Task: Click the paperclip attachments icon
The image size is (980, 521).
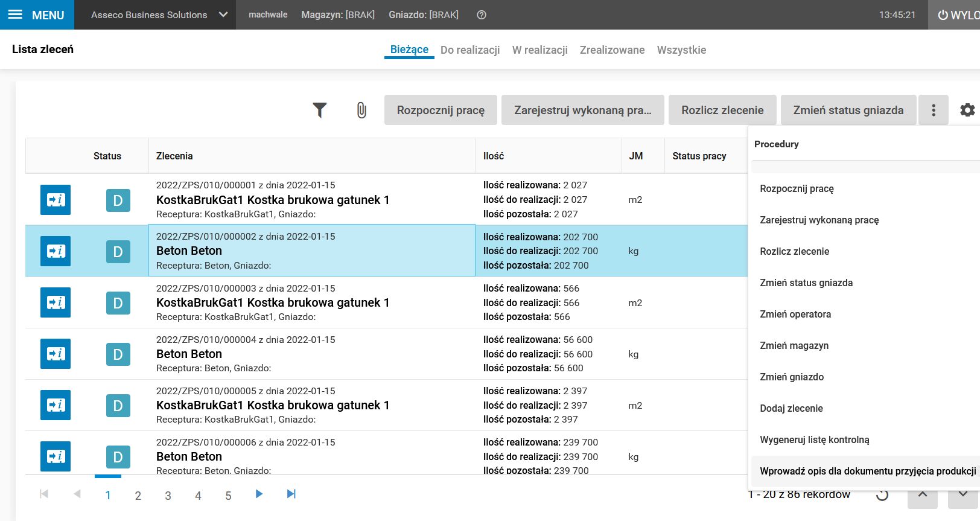Action: tap(361, 110)
